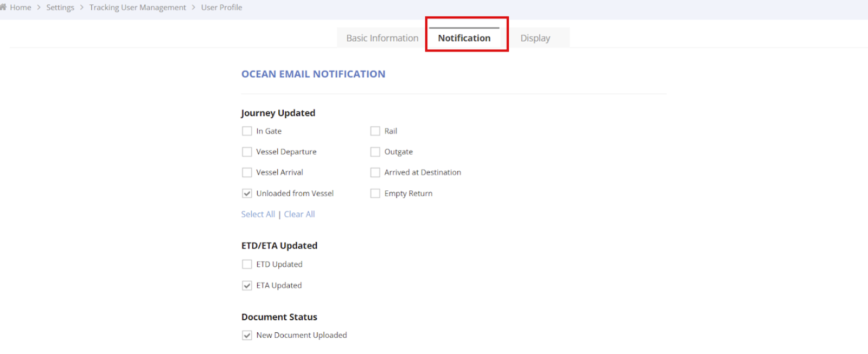Disable New Document Uploaded notification
This screenshot has height=354, width=868.
pyautogui.click(x=247, y=336)
